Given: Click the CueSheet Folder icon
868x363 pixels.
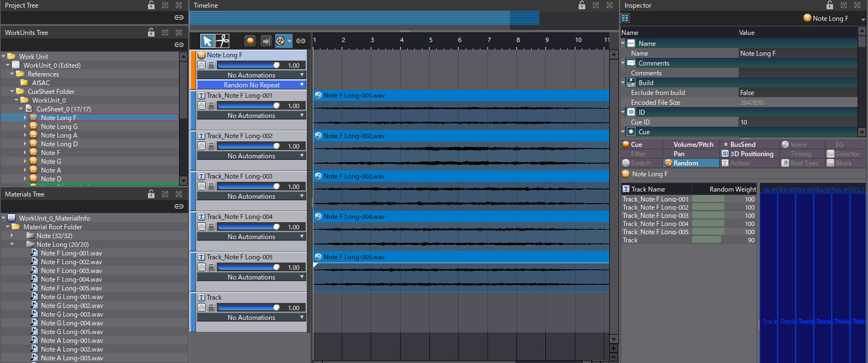Looking at the screenshot, I should coord(20,91).
